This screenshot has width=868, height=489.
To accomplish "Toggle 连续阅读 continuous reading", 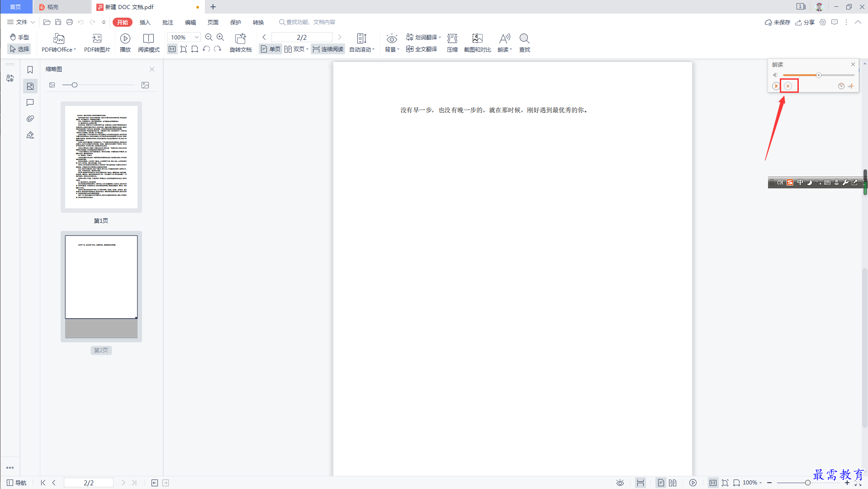I will [328, 49].
